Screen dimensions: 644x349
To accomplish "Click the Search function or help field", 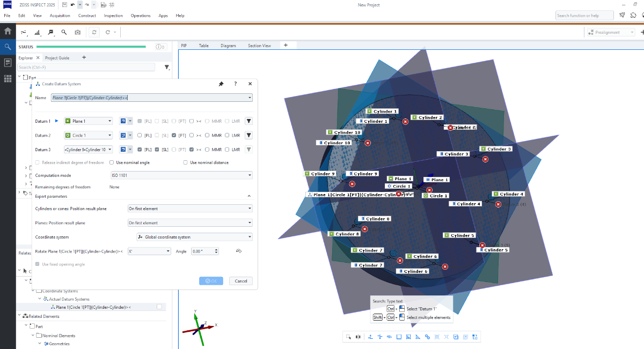I will click(585, 16).
